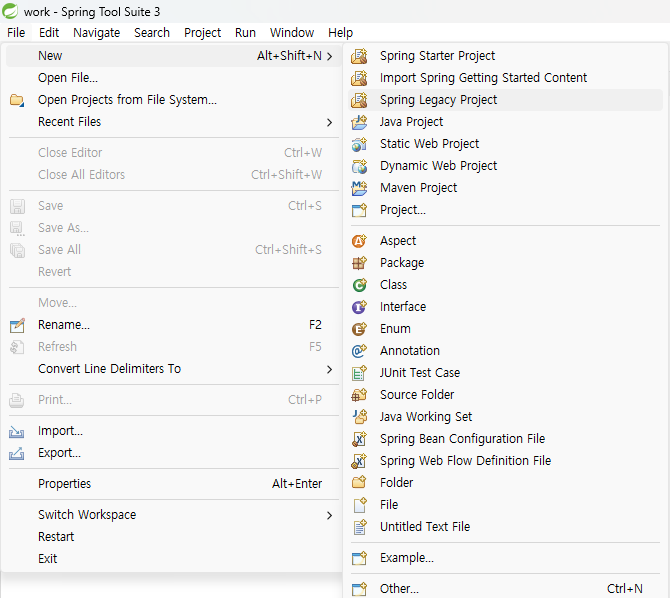Image resolution: width=670 pixels, height=598 pixels.
Task: Click the JUnit Test Case icon
Action: click(x=359, y=373)
